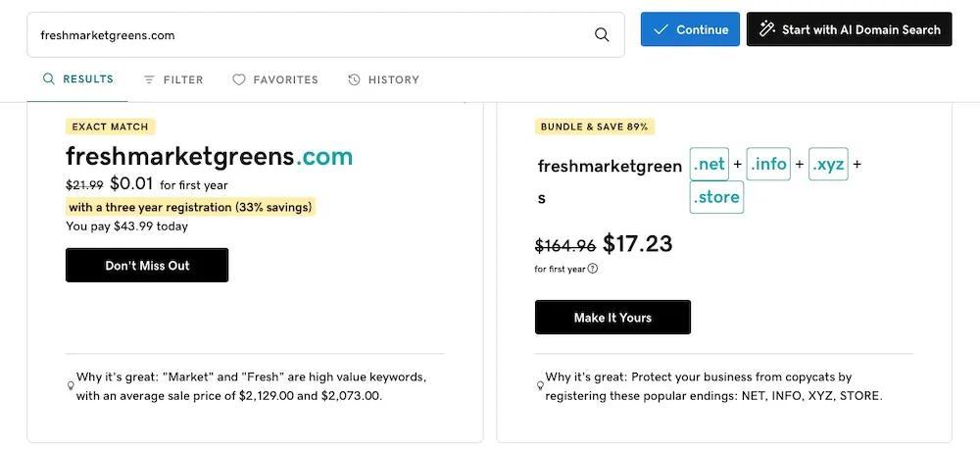Open the Favorites tab
The height and width of the screenshot is (452, 980).
pyautogui.click(x=275, y=80)
